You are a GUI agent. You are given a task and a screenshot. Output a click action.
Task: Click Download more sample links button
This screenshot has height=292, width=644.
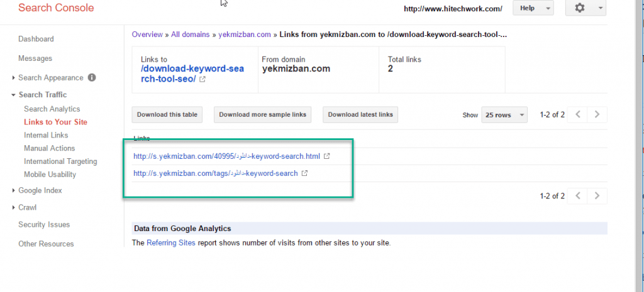(262, 115)
